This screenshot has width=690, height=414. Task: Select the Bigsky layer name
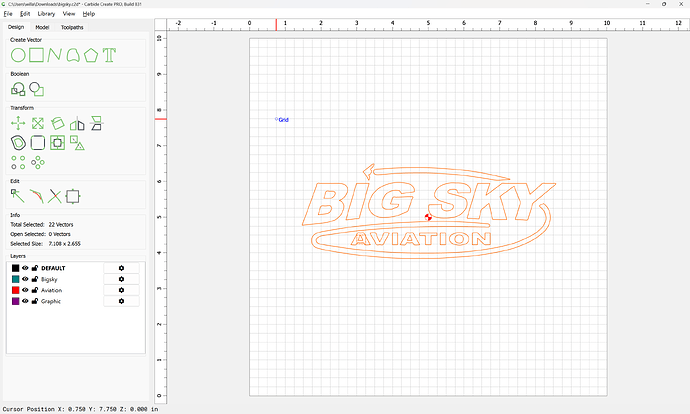pyautogui.click(x=49, y=279)
